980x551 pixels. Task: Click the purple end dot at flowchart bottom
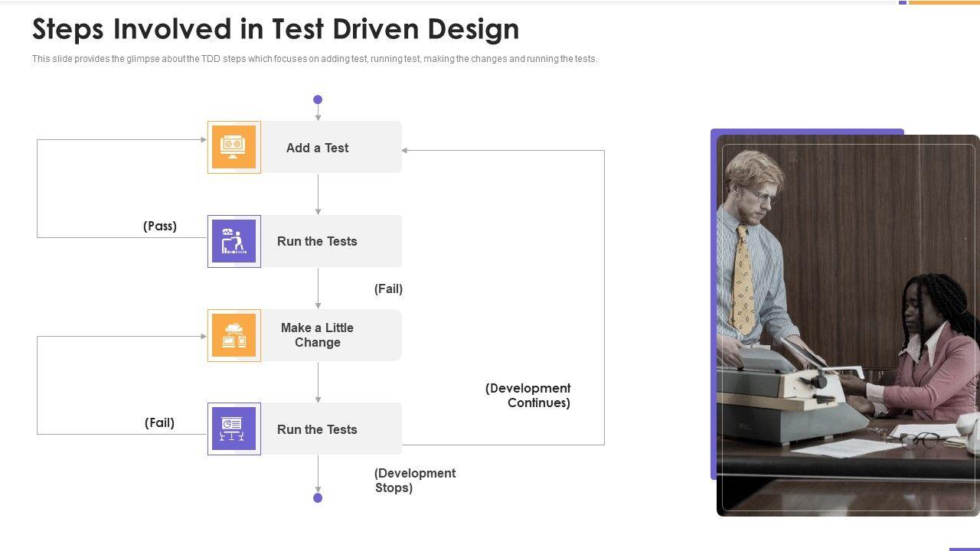coord(318,498)
